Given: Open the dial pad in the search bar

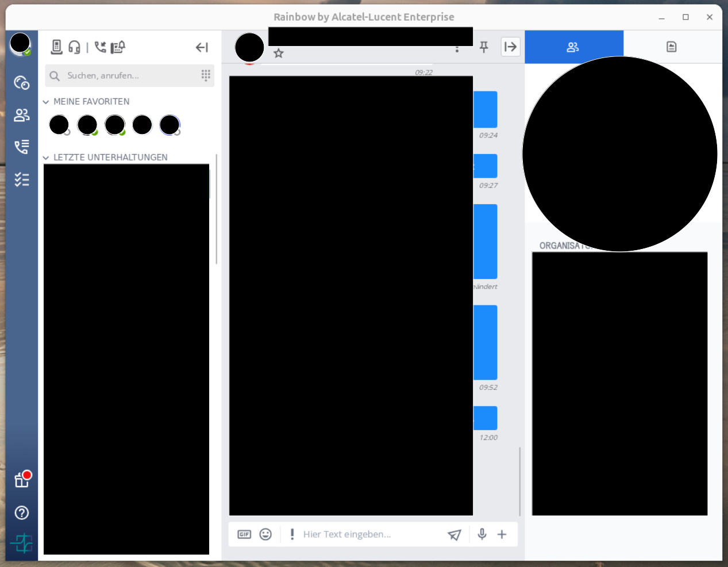Looking at the screenshot, I should (x=206, y=75).
